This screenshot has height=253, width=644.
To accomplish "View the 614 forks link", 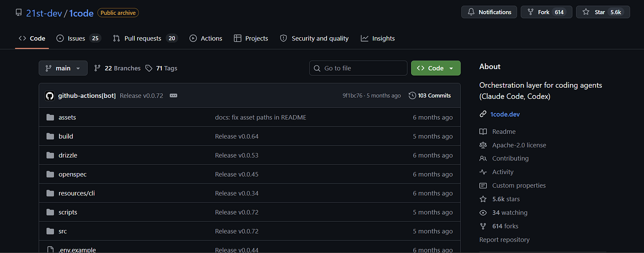I will (x=505, y=226).
